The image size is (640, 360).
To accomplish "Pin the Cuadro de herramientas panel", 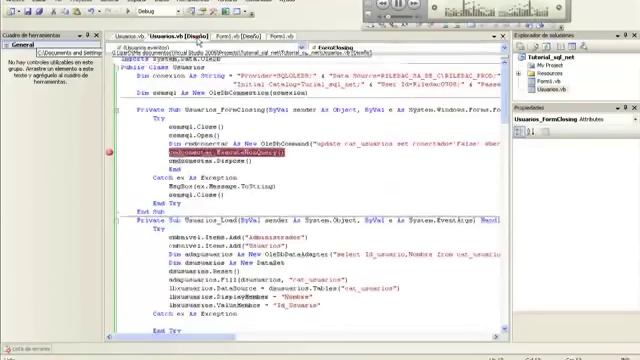I will pyautogui.click(x=88, y=36).
